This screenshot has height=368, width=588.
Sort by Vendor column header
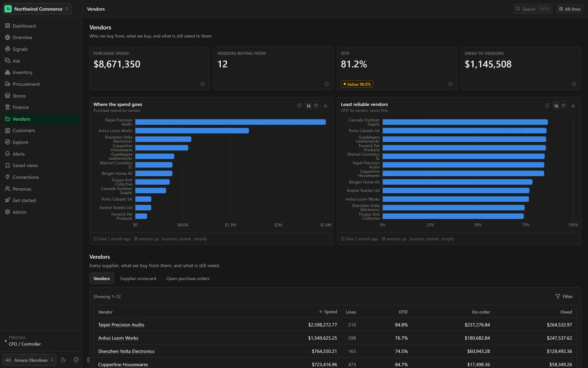pos(105,312)
